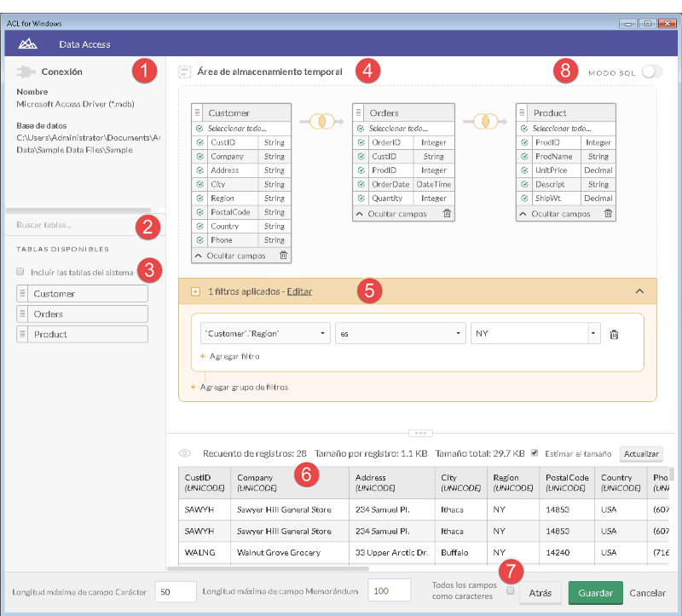Uncheck Estimar el tamaño checkbox
Viewport: 682px width, 616px height.
[x=535, y=453]
